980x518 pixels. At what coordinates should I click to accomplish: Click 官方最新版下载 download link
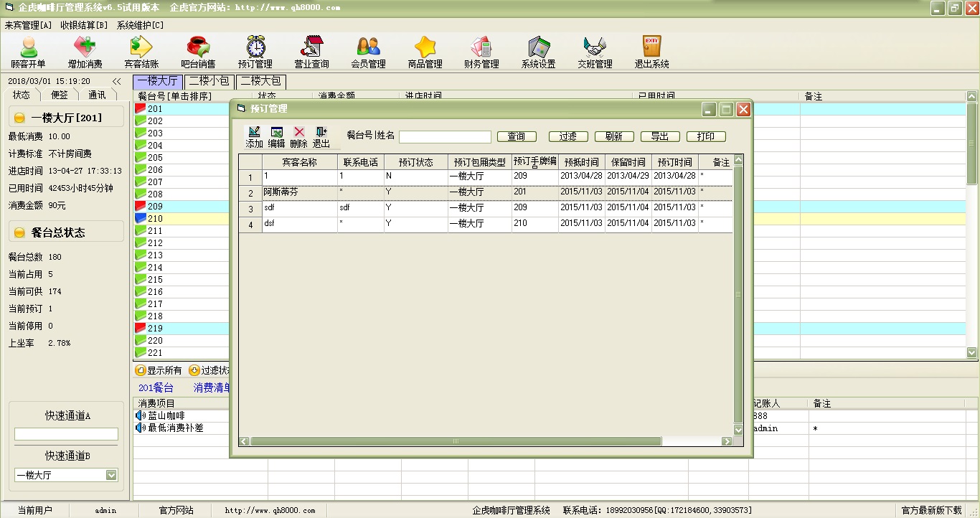(932, 510)
